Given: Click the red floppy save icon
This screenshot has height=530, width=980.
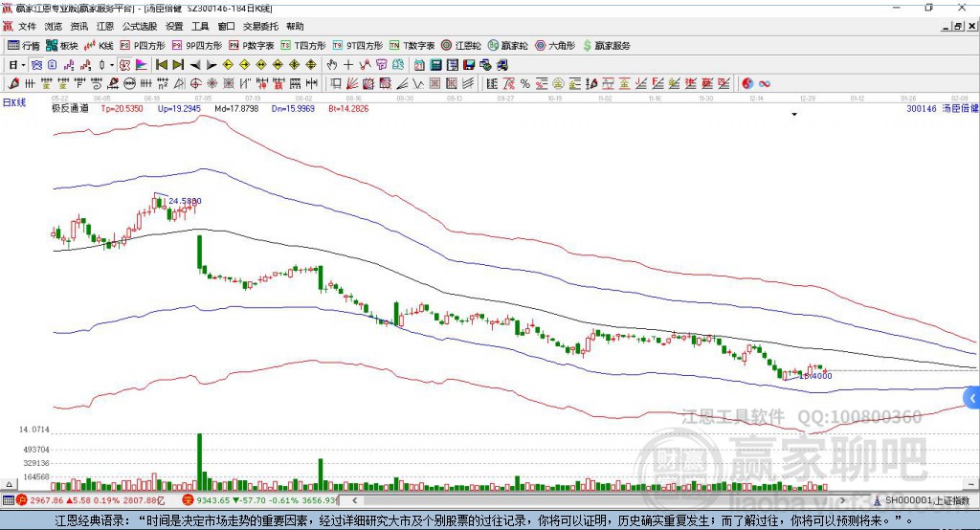Looking at the screenshot, I should click(x=469, y=65).
